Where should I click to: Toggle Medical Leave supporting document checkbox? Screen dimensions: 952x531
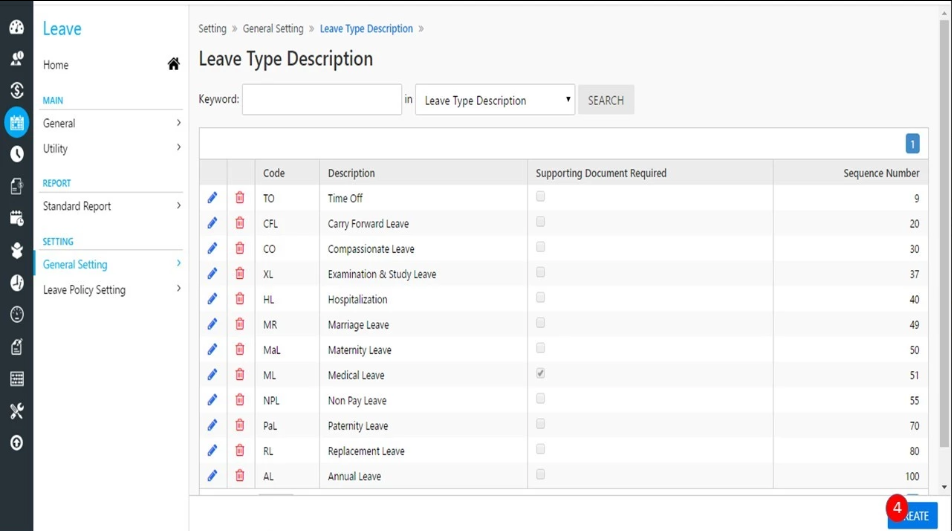click(541, 373)
